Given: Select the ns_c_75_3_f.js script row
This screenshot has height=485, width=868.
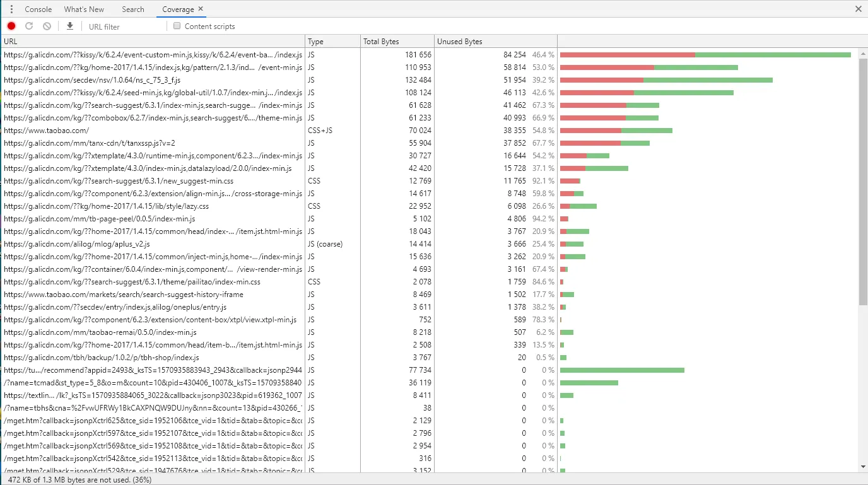Looking at the screenshot, I should pos(92,80).
